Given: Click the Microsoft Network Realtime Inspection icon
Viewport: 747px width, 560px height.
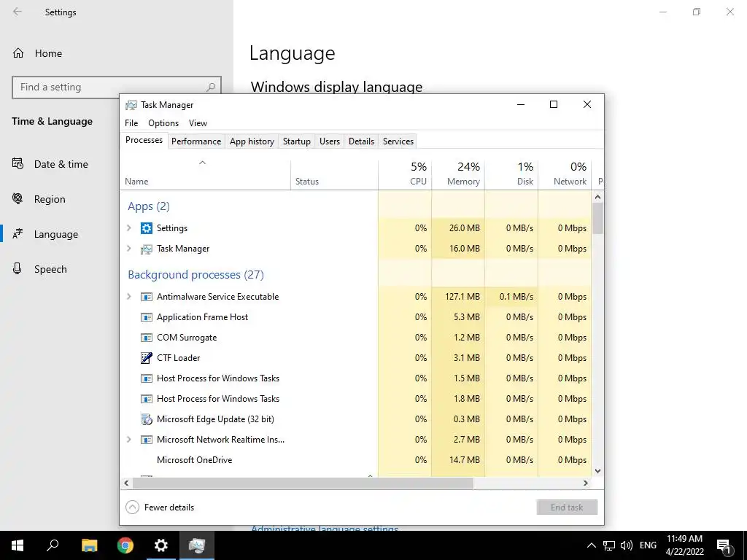Looking at the screenshot, I should (x=146, y=440).
